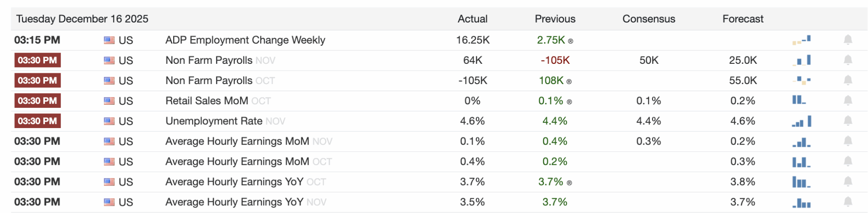Click red 03:30 PM badge for Unemployment Rate
Image resolution: width=868 pixels, height=213 pixels.
click(x=37, y=121)
